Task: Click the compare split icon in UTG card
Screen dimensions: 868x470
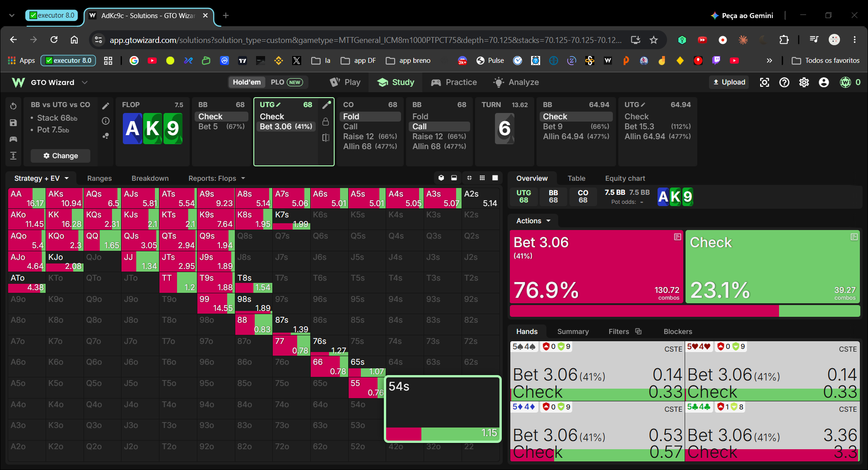Action: (x=326, y=137)
